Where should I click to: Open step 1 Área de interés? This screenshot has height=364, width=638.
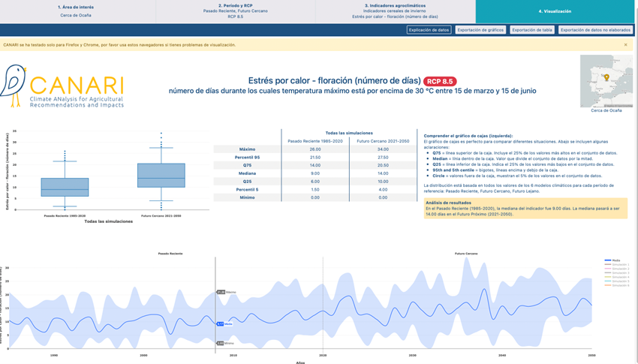tap(76, 11)
